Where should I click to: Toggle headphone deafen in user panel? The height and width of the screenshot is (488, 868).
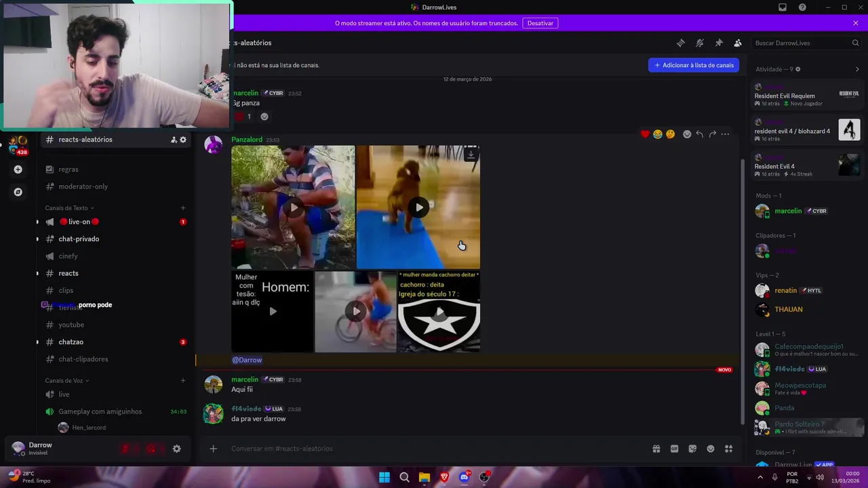(151, 449)
